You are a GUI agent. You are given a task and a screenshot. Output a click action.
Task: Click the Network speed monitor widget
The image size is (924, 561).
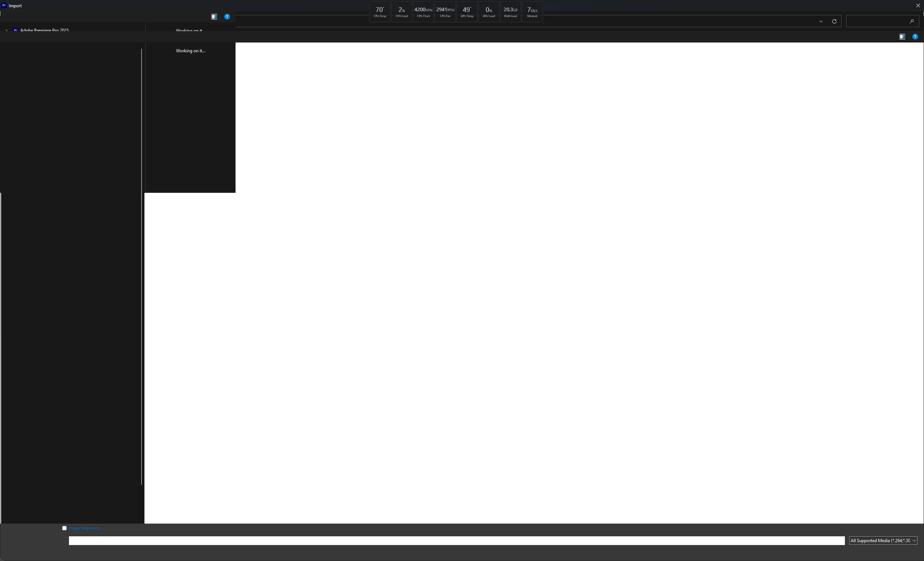[532, 12]
